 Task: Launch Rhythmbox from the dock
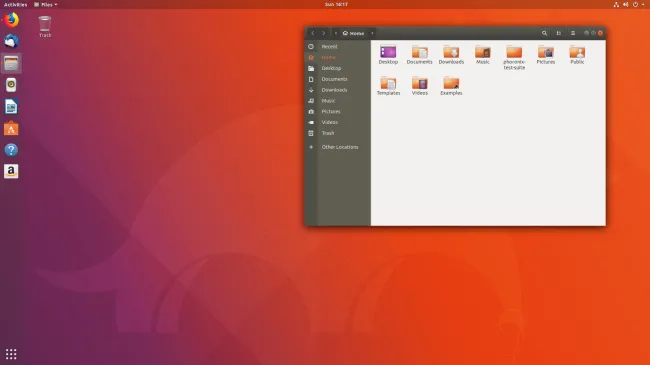tap(11, 85)
